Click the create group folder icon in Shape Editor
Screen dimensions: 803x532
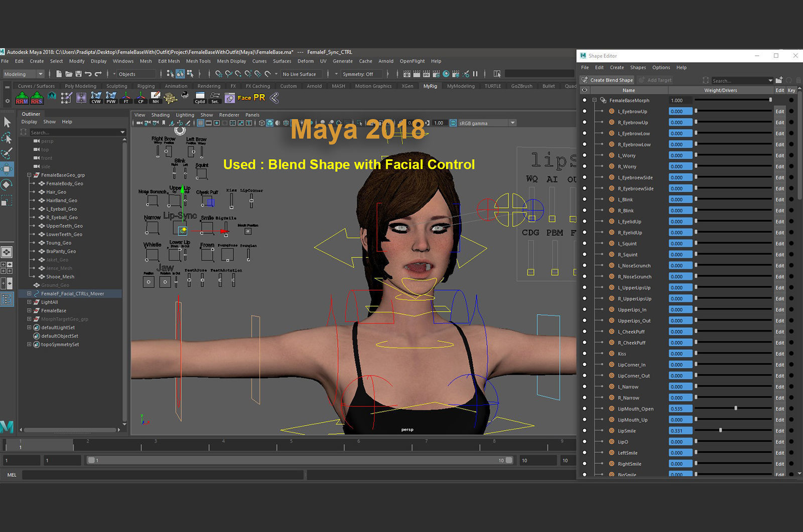click(x=779, y=80)
